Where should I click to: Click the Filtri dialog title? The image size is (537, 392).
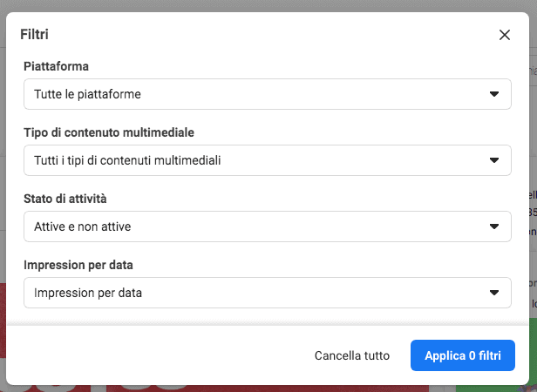click(x=34, y=34)
